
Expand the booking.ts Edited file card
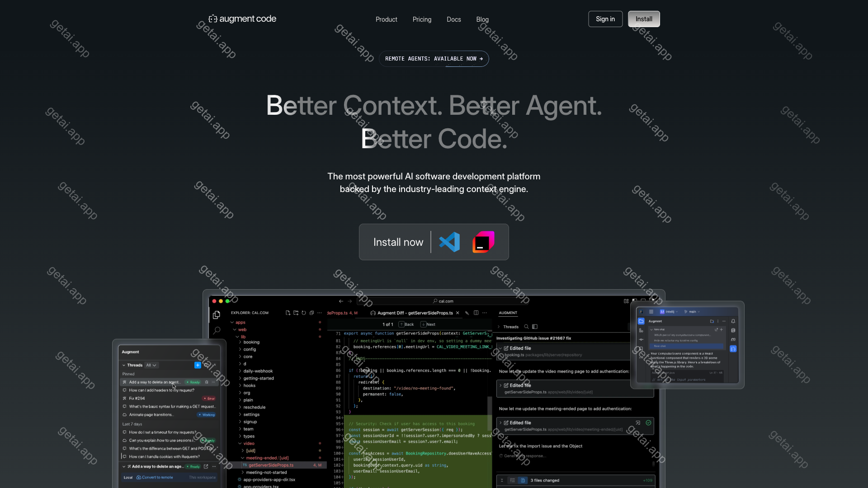500,348
